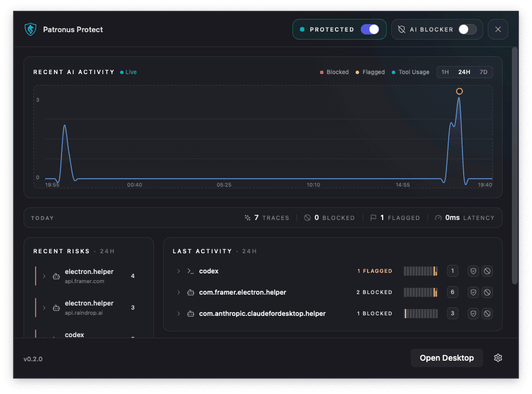Click bot icon for api.framer.com risk
The image size is (532, 394).
(x=56, y=276)
